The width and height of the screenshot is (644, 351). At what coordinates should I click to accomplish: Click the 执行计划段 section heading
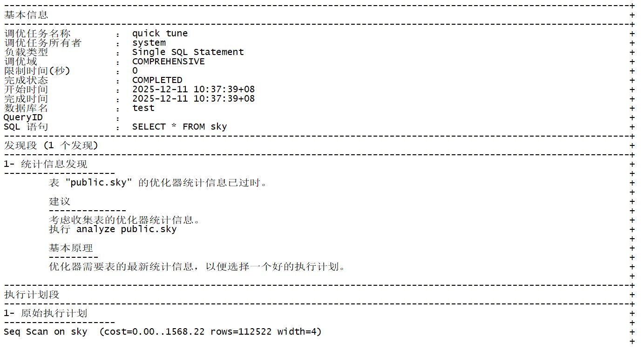(32, 295)
